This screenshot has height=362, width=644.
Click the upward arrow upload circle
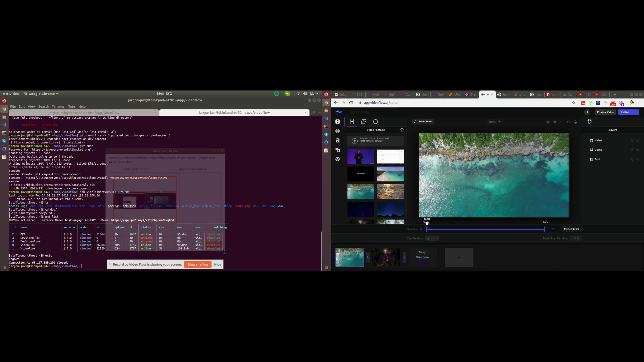coord(355,141)
